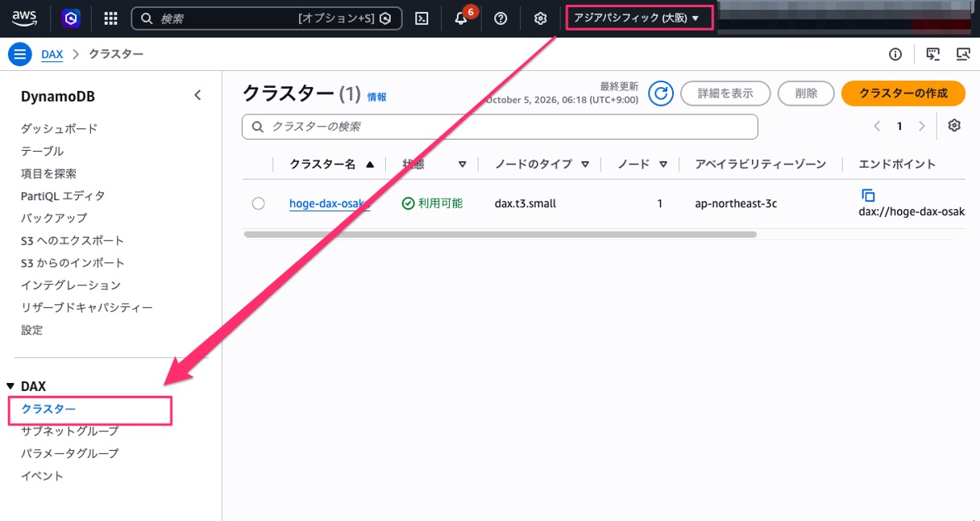Click the ap-northeast-3c cell
Image resolution: width=980 pixels, height=521 pixels.
(x=736, y=203)
